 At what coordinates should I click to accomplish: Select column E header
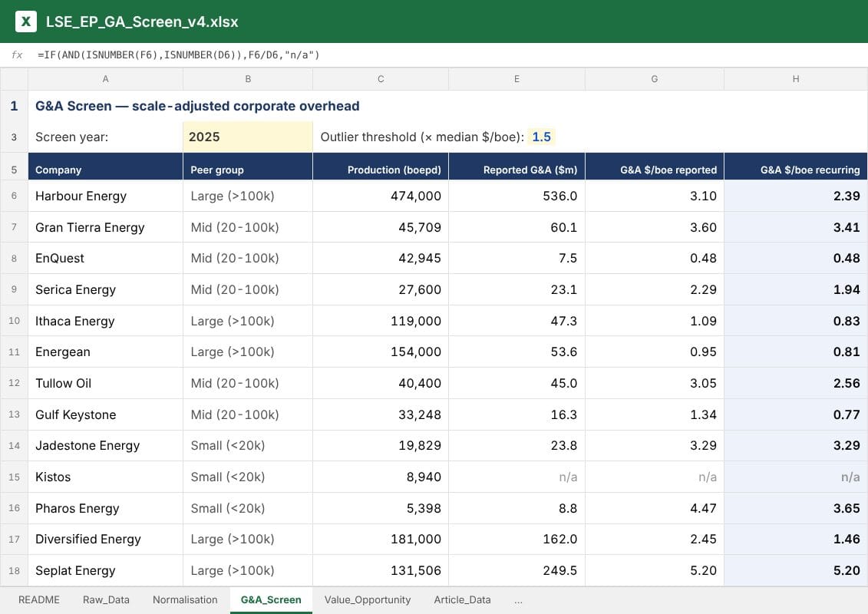coord(517,79)
